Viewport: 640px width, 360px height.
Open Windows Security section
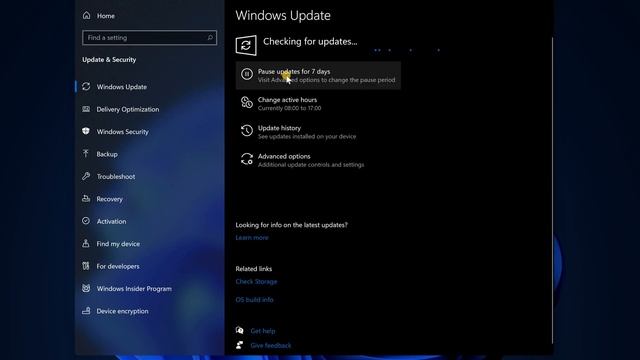(122, 132)
